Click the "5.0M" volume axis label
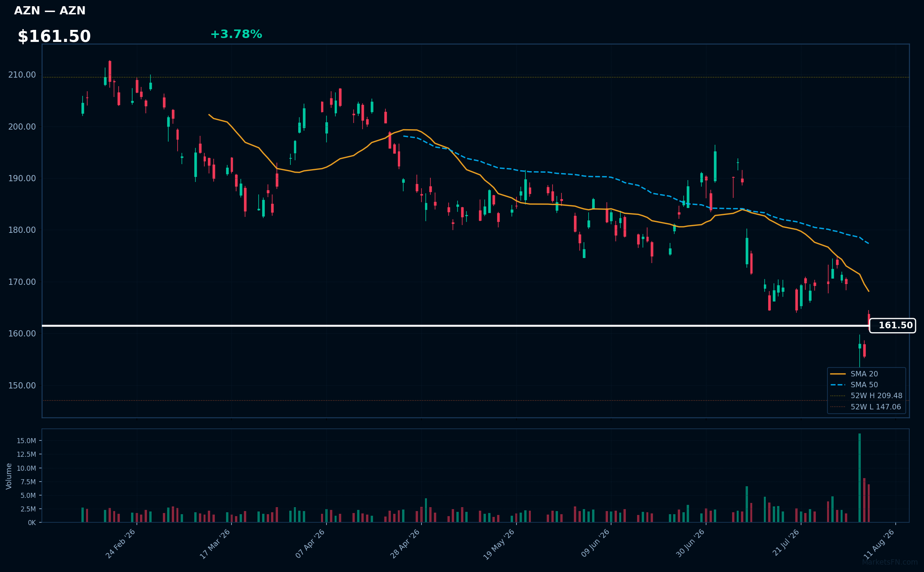924x572 pixels. point(28,495)
